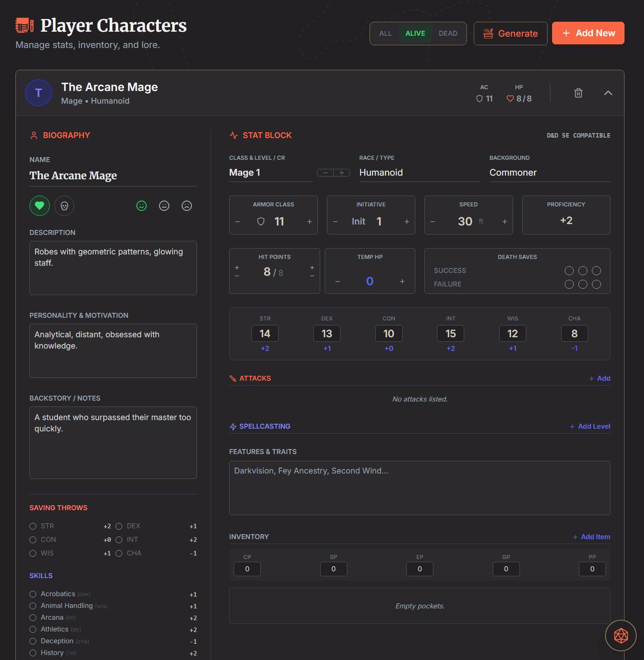This screenshot has width=644, height=660.
Task: Edit the PP currency amount
Action: click(592, 569)
